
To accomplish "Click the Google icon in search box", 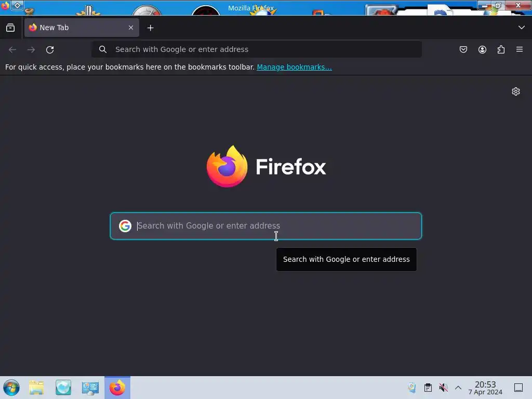I will coord(125,225).
